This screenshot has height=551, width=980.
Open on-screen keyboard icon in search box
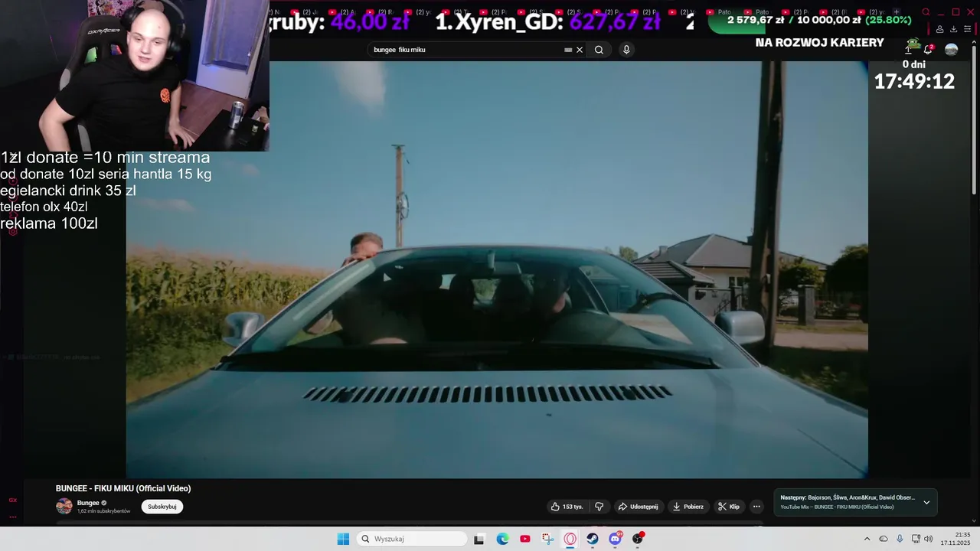568,50
